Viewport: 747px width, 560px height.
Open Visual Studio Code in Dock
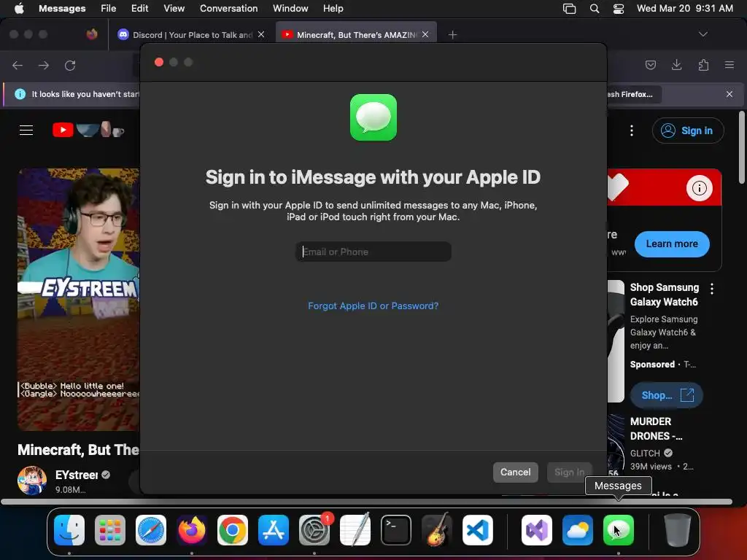point(477,530)
